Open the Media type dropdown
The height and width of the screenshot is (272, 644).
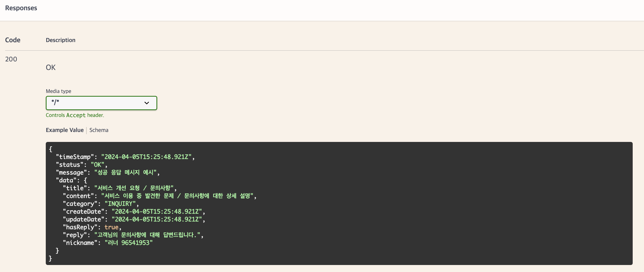pos(101,103)
